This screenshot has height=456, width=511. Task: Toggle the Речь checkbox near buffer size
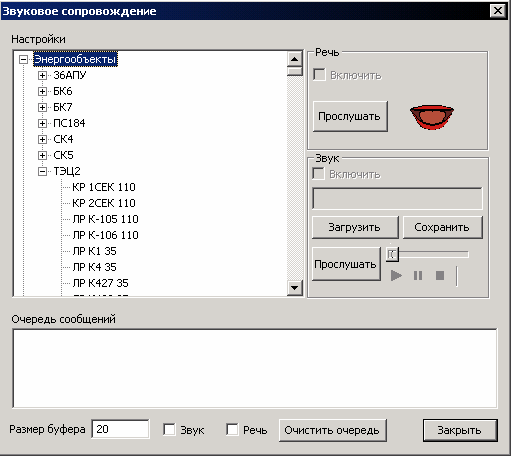[232, 429]
